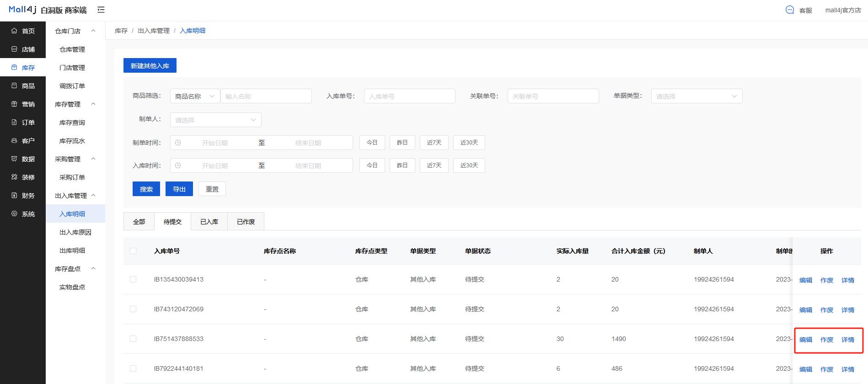Click the clock icon in 入库时间 field
The height and width of the screenshot is (384, 868).
[x=178, y=165]
